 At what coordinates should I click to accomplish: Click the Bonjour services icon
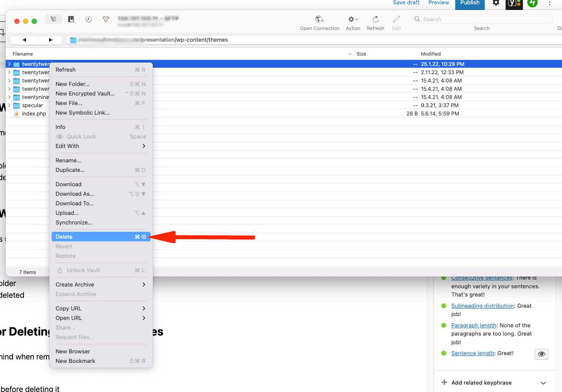pos(105,19)
